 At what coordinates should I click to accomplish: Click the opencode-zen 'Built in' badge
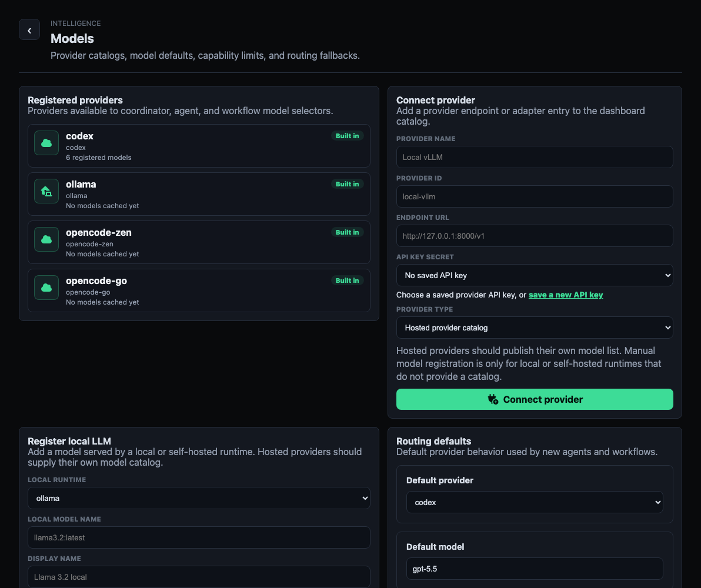point(348,232)
